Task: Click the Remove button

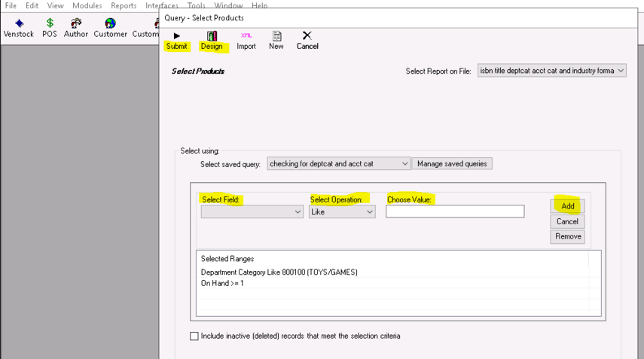Action: [x=568, y=237]
